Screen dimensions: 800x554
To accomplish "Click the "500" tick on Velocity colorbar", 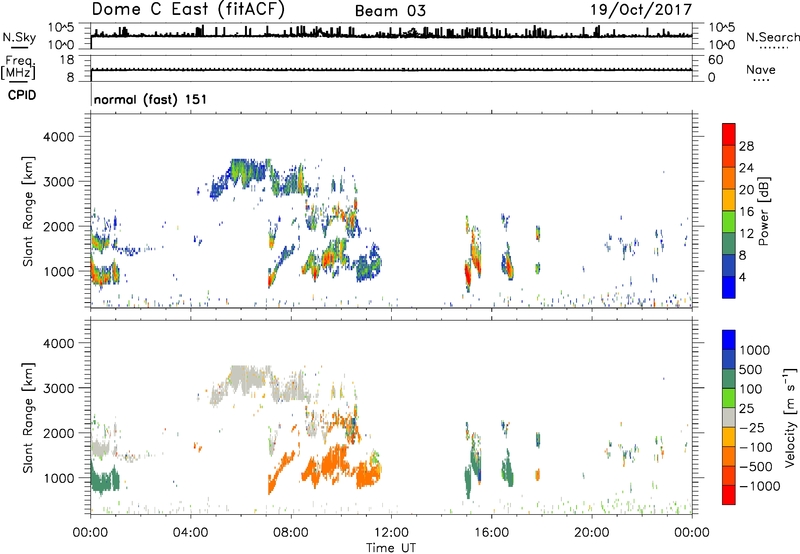I will tap(751, 370).
